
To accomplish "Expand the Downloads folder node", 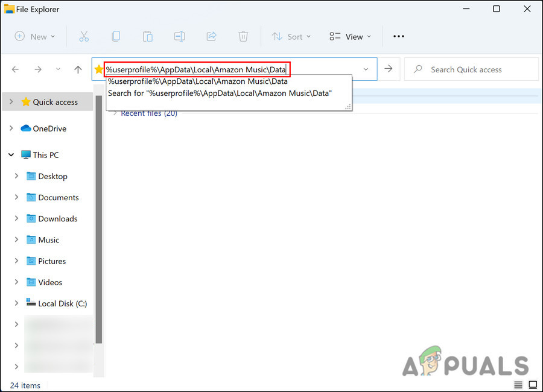I will click(x=16, y=218).
